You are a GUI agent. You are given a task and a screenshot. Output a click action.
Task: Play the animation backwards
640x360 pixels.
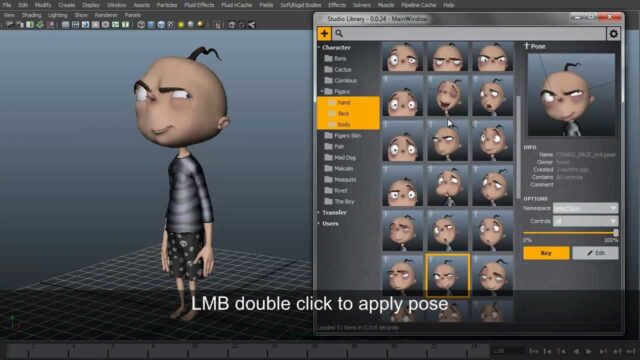click(x=576, y=351)
